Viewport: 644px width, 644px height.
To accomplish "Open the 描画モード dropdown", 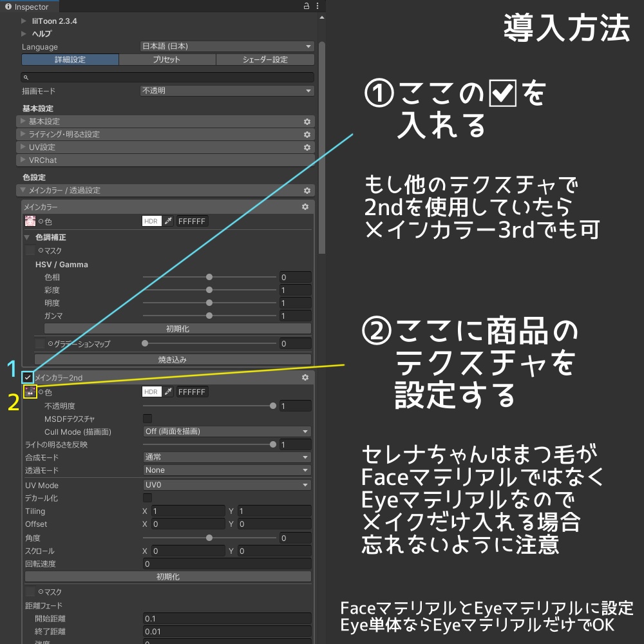I will click(x=227, y=91).
